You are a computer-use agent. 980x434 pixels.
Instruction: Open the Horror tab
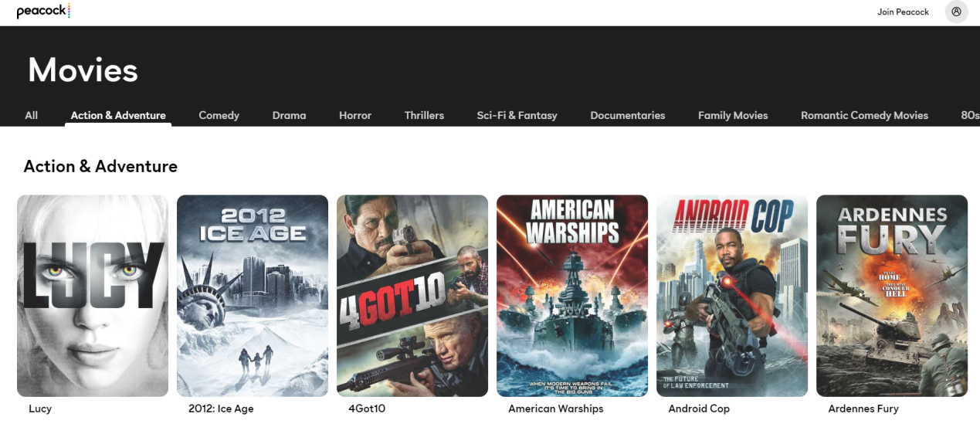coord(355,115)
